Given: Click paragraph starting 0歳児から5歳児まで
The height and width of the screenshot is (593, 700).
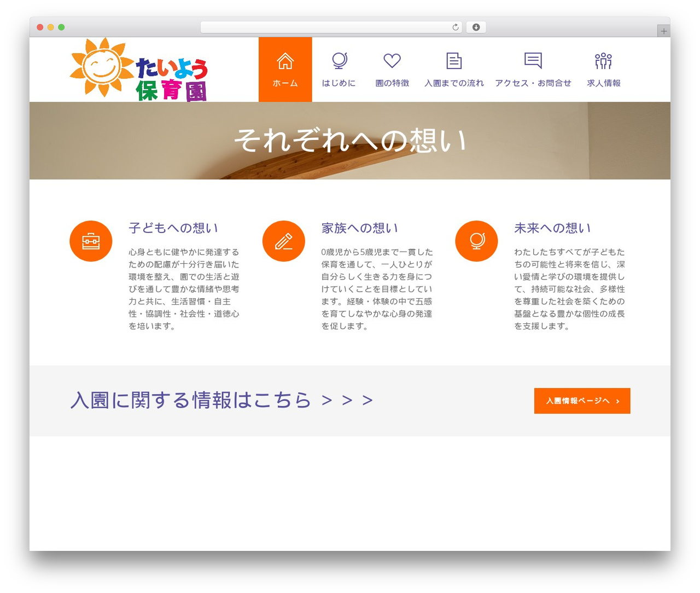Looking at the screenshot, I should click(x=377, y=289).
